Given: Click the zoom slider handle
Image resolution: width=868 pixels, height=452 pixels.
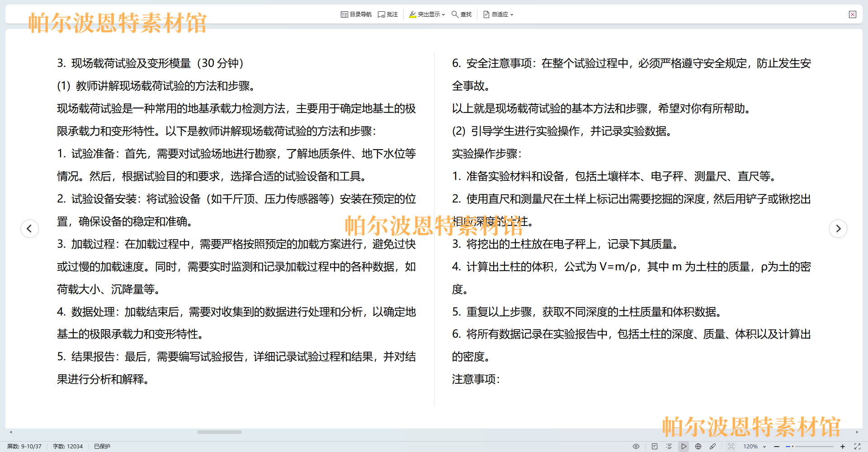Looking at the screenshot, I should tap(793, 446).
